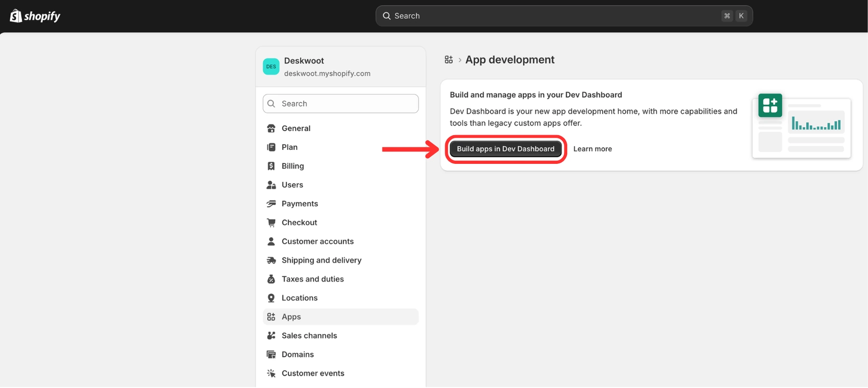The height and width of the screenshot is (388, 868).
Task: Click the Plan icon in the sidebar
Action: click(271, 147)
